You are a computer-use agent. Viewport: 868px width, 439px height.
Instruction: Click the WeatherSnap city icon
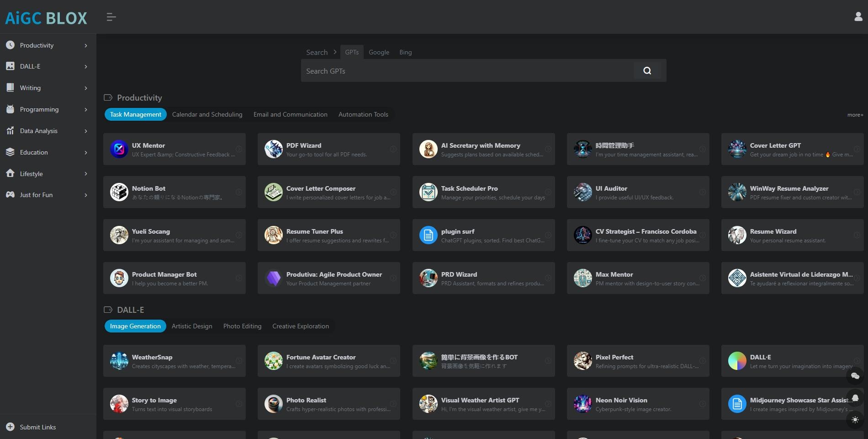coord(119,361)
